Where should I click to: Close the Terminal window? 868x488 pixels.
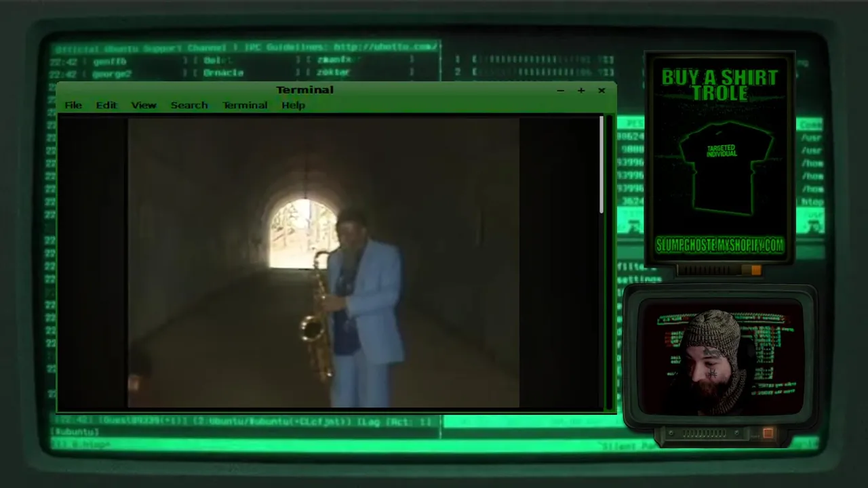pyautogui.click(x=601, y=90)
